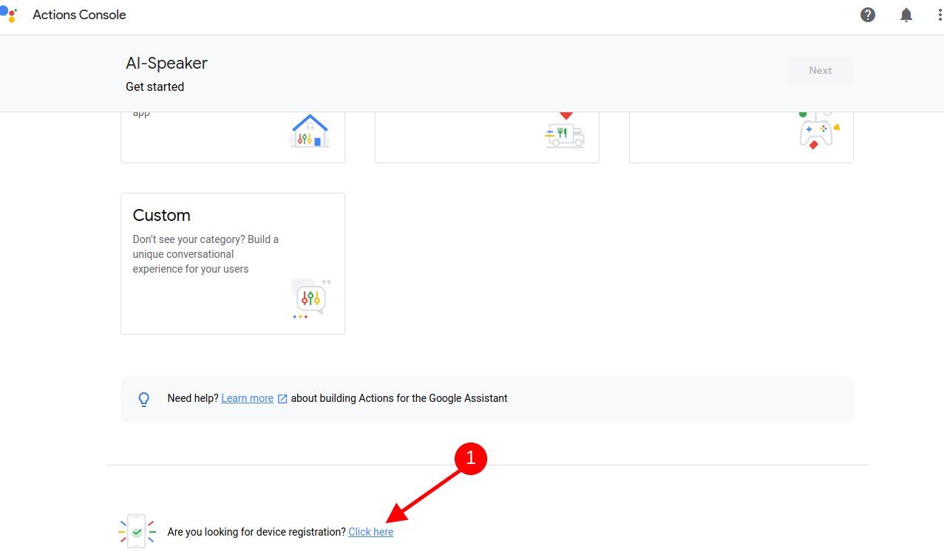Click the Custom card chat sliders icon
The width and height of the screenshot is (944, 560).
pos(311,298)
